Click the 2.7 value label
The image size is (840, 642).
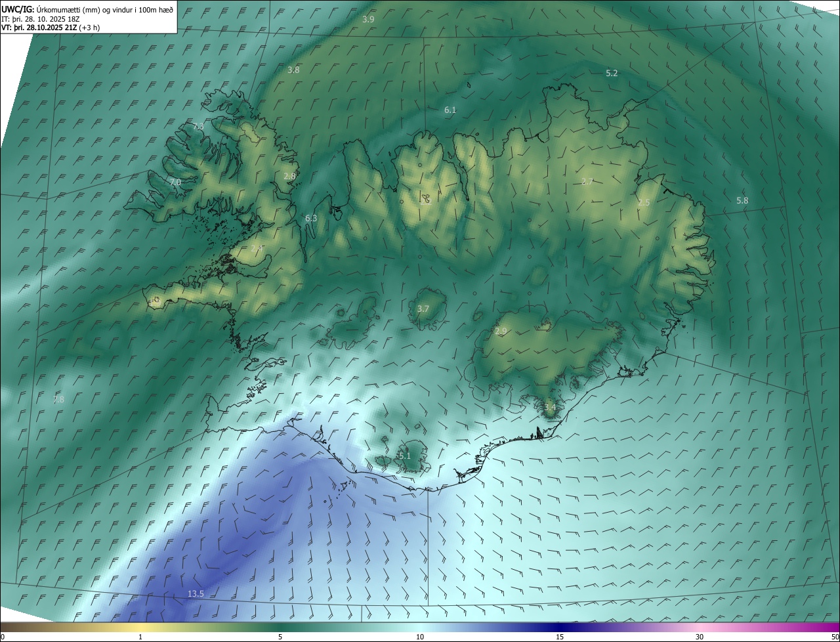tap(587, 182)
